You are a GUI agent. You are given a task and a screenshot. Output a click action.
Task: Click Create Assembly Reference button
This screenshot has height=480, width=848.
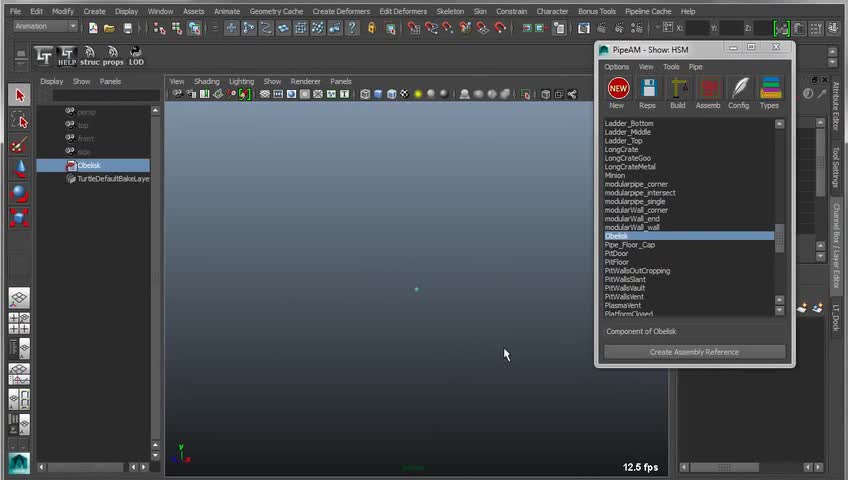(x=694, y=352)
